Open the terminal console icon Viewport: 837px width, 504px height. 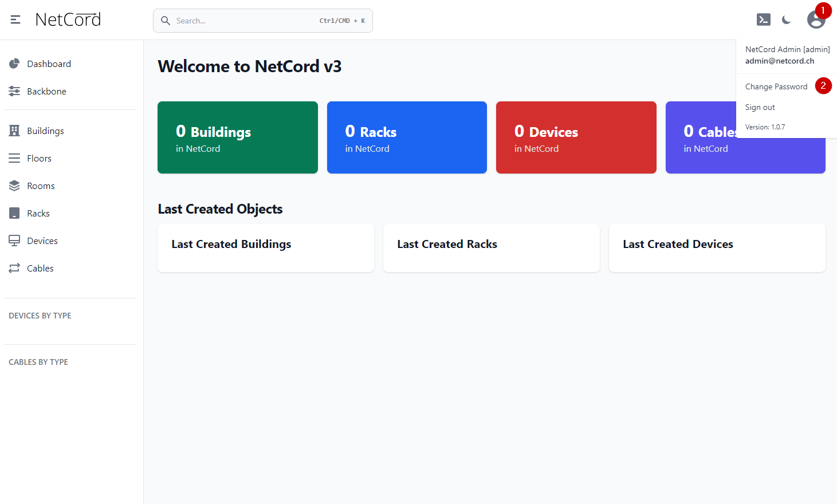pyautogui.click(x=763, y=20)
